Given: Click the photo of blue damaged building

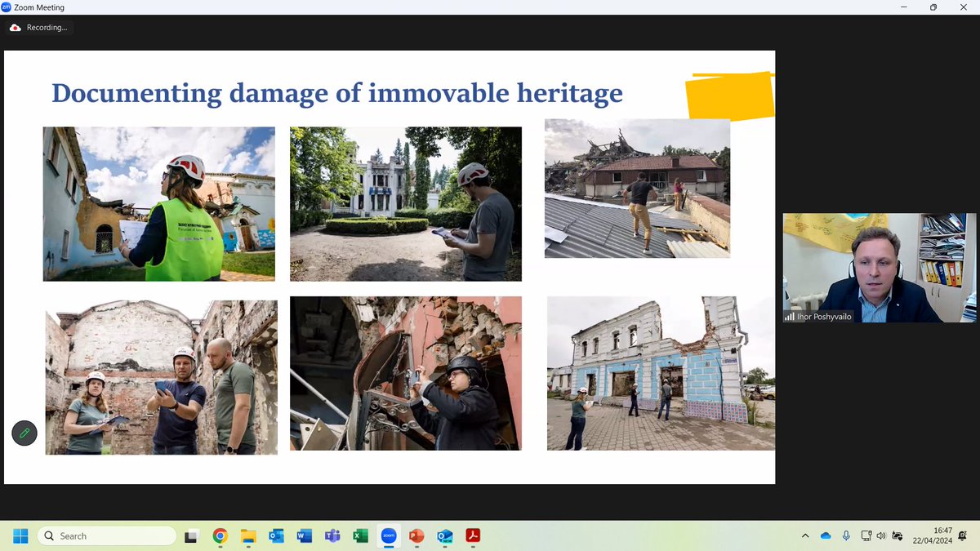Looking at the screenshot, I should point(661,373).
